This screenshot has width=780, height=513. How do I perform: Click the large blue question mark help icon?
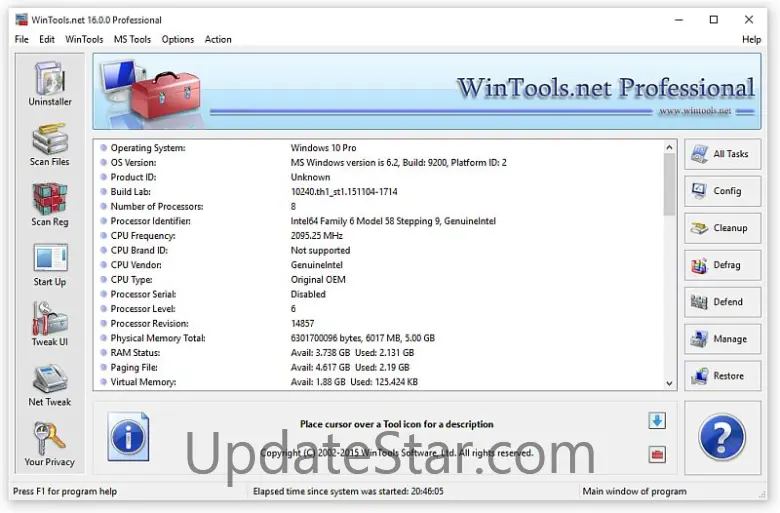click(x=722, y=437)
